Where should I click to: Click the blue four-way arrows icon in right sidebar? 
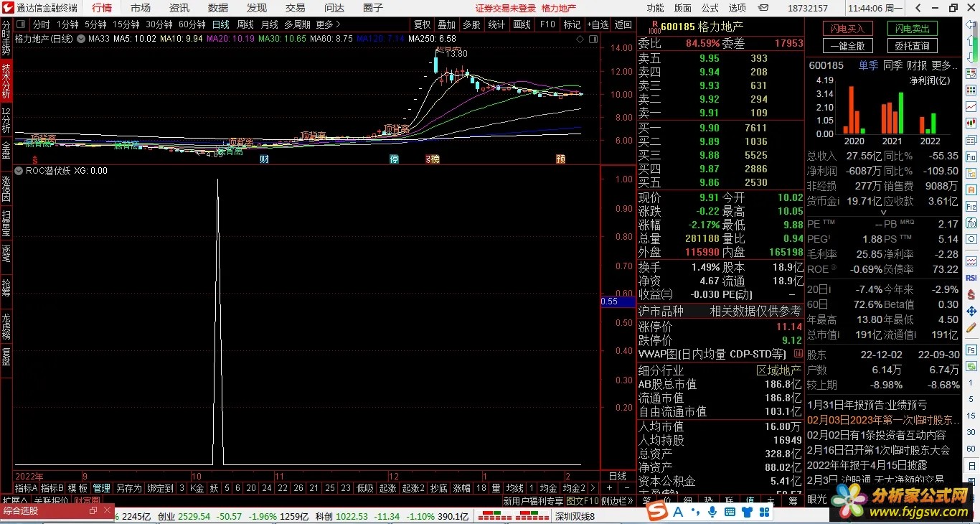click(x=971, y=312)
